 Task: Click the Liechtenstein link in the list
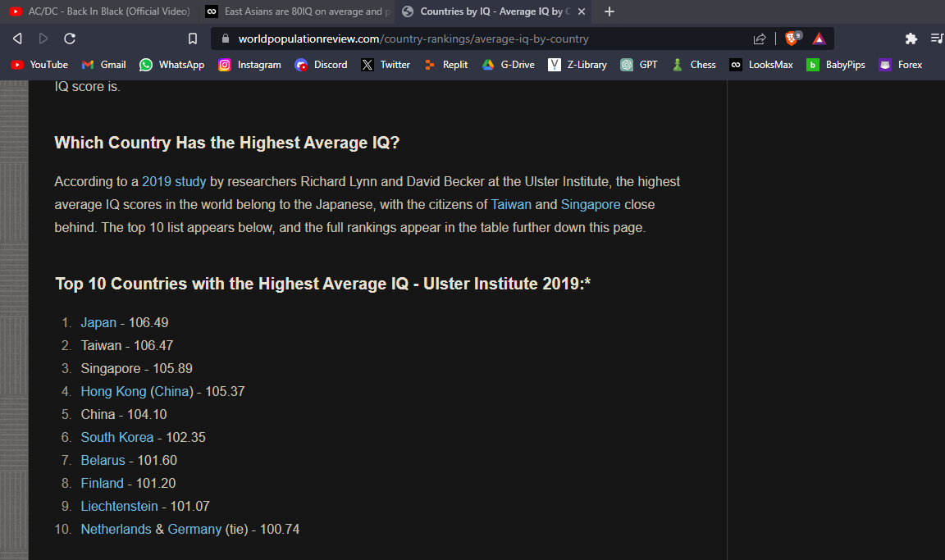119,506
